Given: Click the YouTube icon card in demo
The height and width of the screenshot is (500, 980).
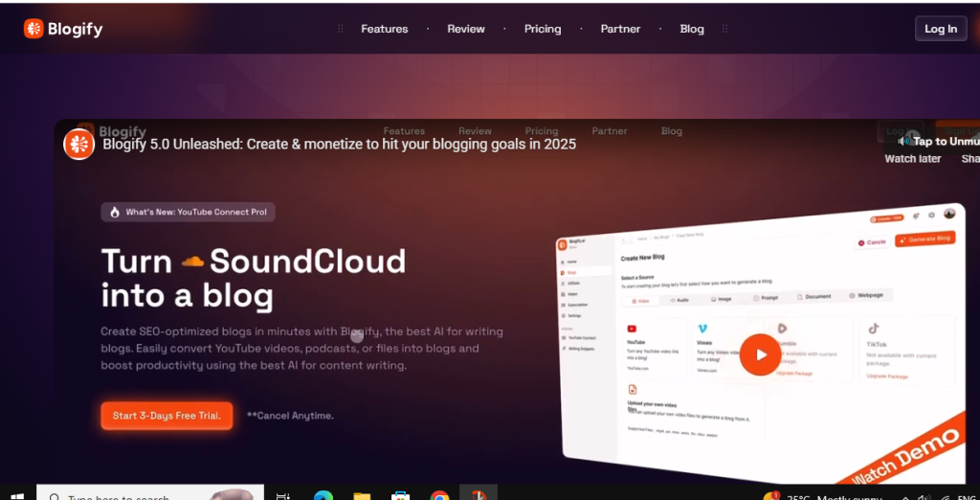Looking at the screenshot, I should pyautogui.click(x=632, y=330).
